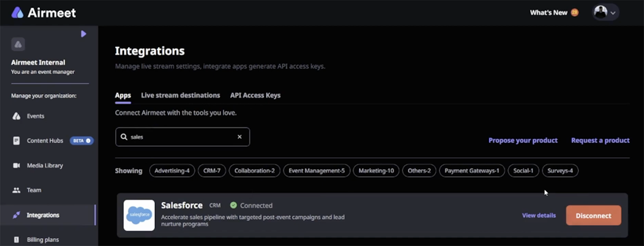Click the BETA info badge
The image size is (644, 246).
(x=82, y=141)
